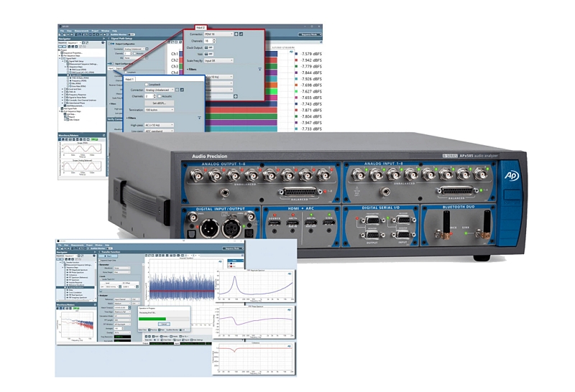The width and height of the screenshot is (575, 392).
Task: Click the icon right of the Input 1 connector gear
Action: point(182,90)
